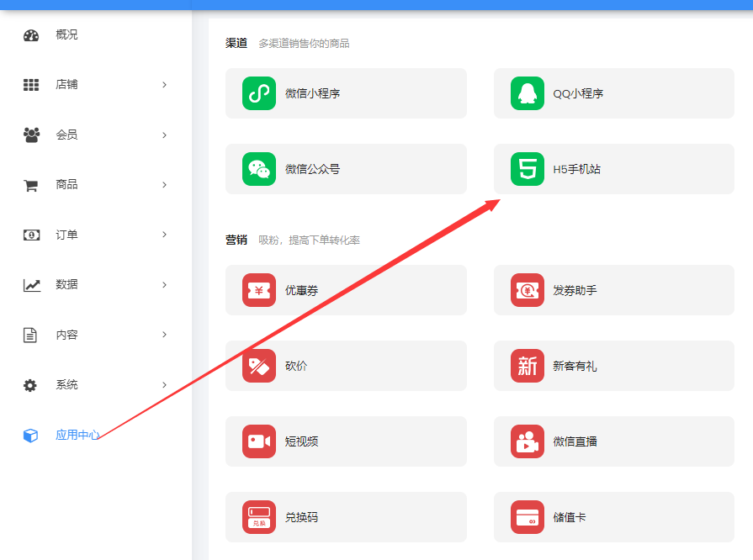Open the 发券助手 app card
The width and height of the screenshot is (753, 560).
click(x=613, y=290)
